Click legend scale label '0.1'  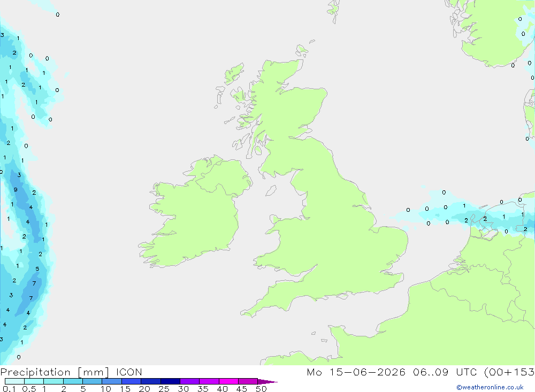9,389
